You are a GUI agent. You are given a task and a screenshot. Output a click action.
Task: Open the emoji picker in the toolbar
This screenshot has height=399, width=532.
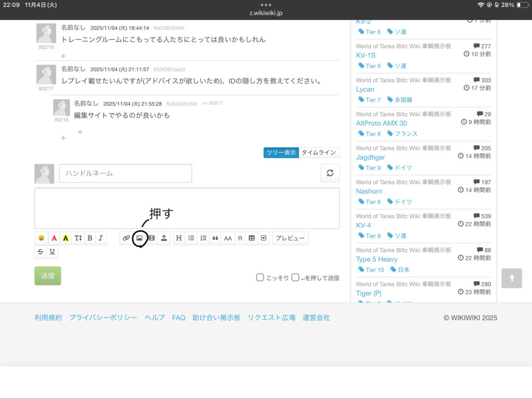coord(41,238)
